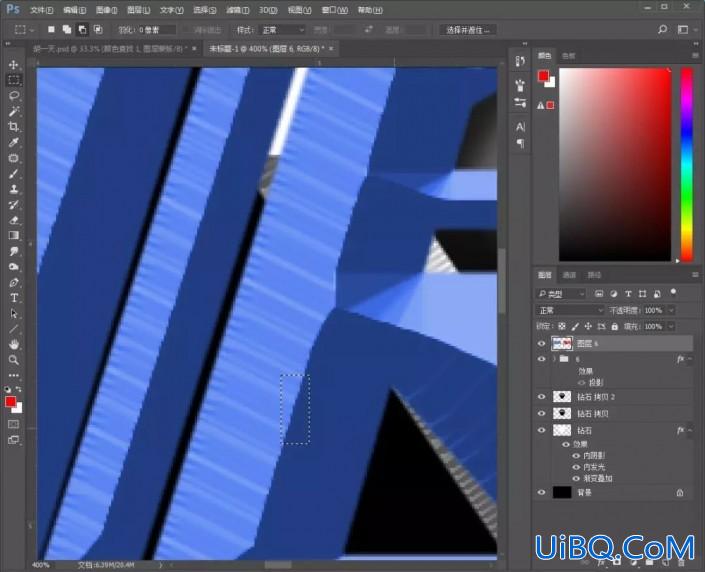Toggle the 投影 effect visibility

click(x=581, y=383)
